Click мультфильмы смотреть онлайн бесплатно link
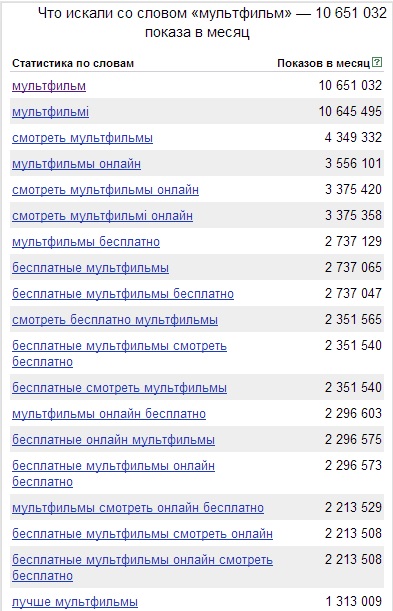This screenshot has height=611, width=393. tap(138, 508)
